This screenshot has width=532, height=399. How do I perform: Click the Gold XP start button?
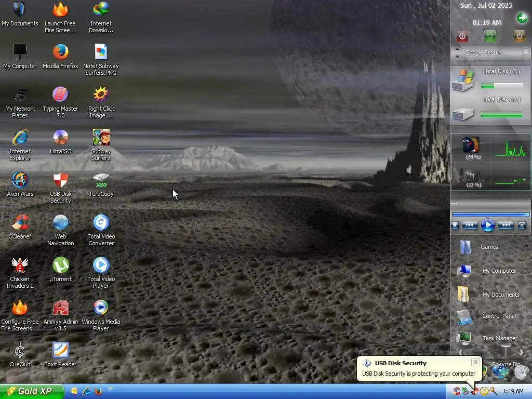tap(32, 392)
